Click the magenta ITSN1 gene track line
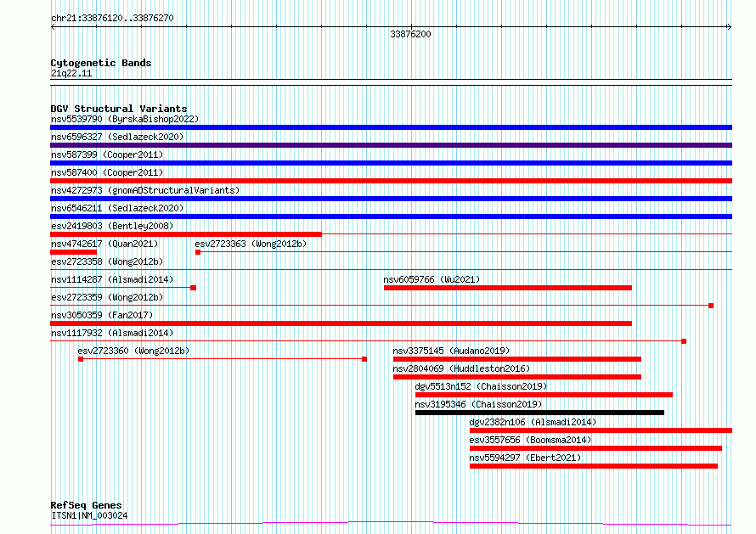The height and width of the screenshot is (534, 756). coord(391,524)
